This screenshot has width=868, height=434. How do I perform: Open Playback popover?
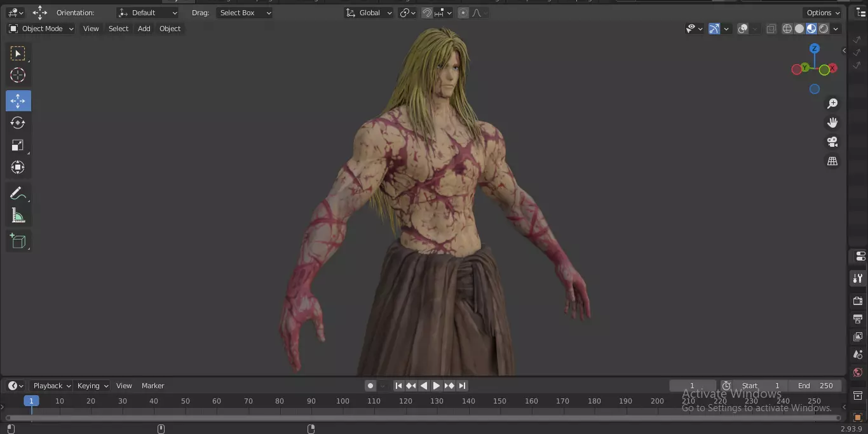[x=51, y=386]
